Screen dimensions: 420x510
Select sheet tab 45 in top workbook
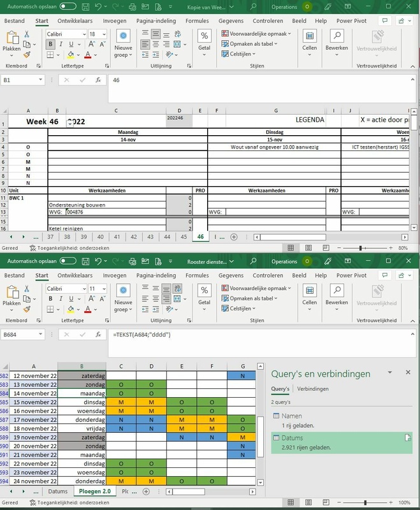[x=184, y=237]
